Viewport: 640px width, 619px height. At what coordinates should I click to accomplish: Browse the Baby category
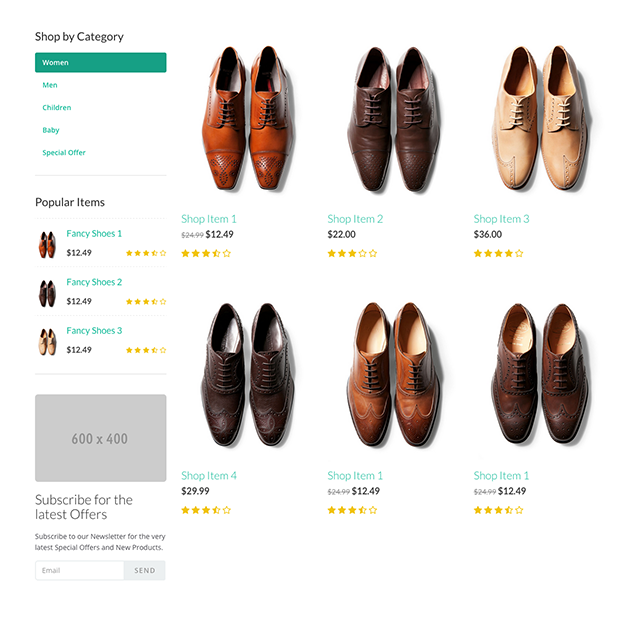pos(51,130)
